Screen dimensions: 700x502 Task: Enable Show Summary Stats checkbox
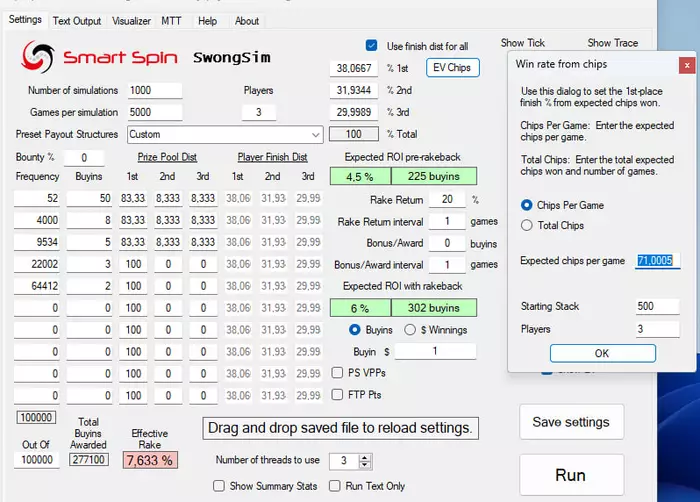(x=219, y=486)
